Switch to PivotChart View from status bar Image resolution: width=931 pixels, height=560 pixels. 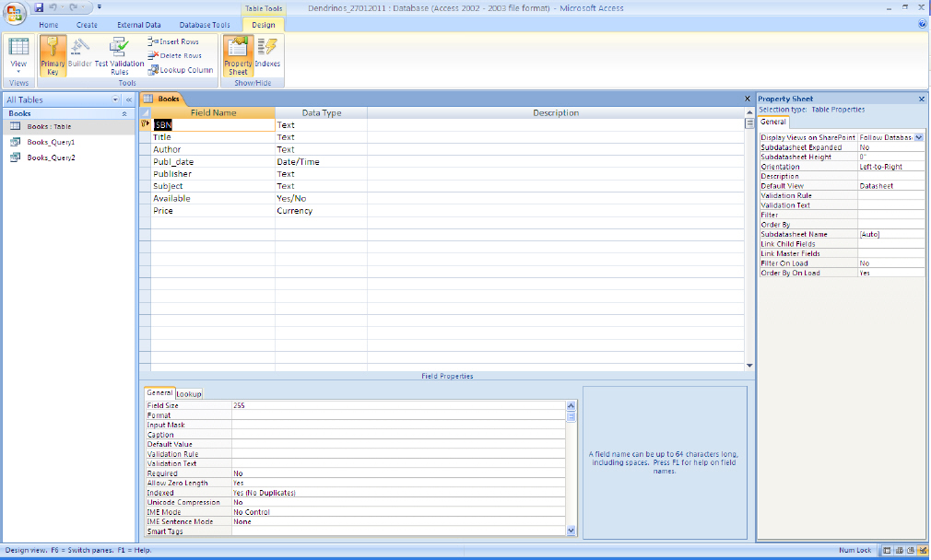[910, 551]
